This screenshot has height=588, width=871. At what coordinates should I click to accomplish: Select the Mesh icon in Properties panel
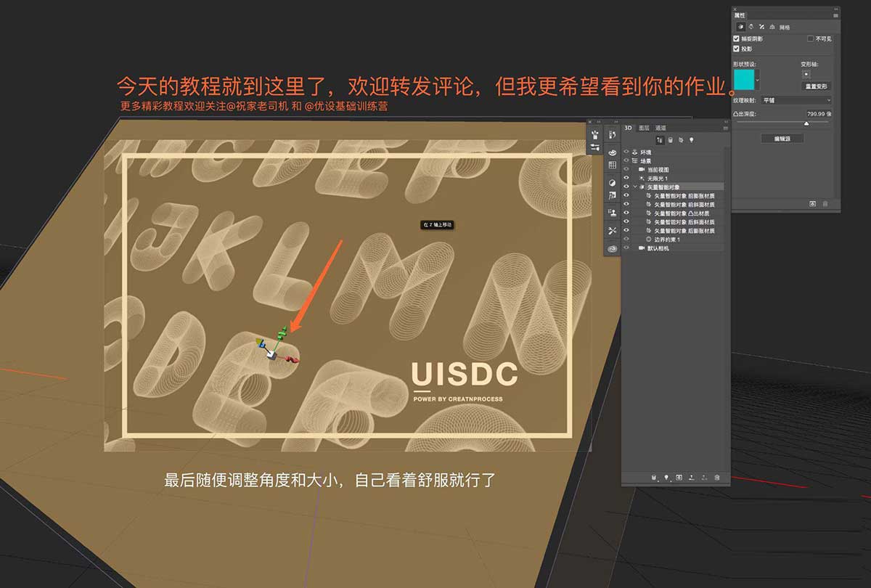pos(741,27)
